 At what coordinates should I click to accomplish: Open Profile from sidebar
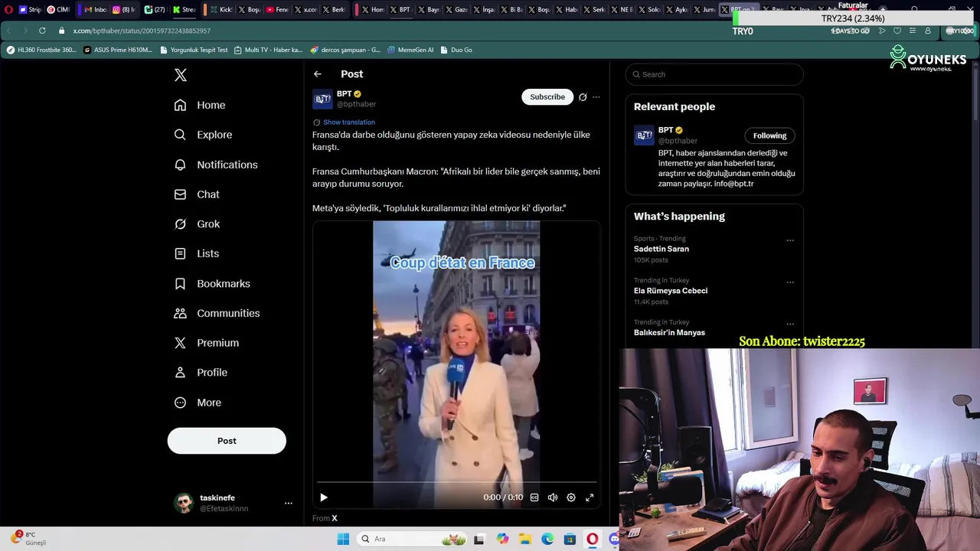click(x=201, y=373)
